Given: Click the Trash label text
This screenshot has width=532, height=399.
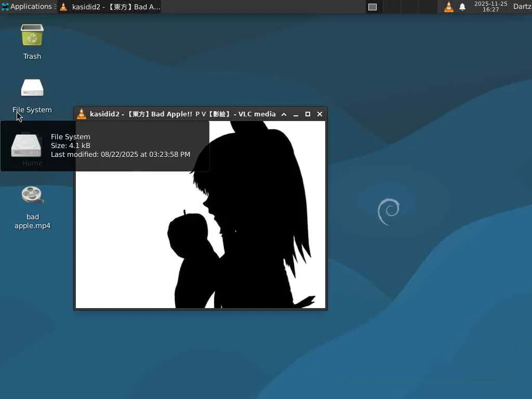Looking at the screenshot, I should tap(32, 56).
